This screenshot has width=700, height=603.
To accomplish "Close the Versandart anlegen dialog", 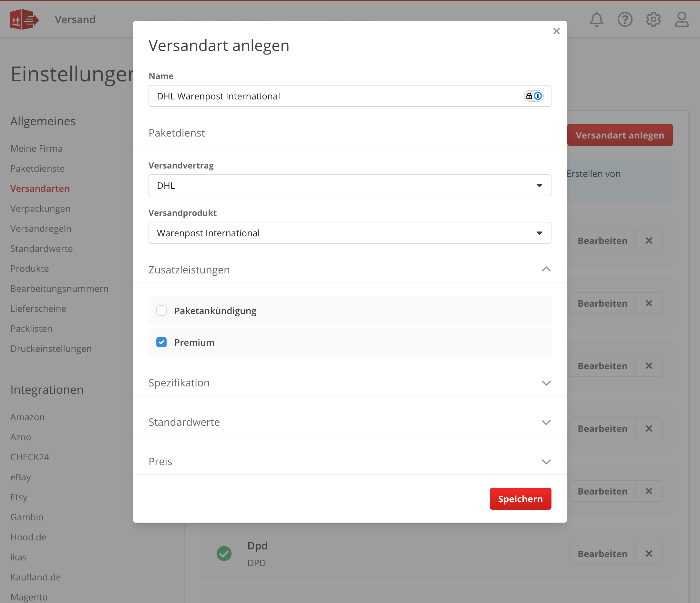I will point(556,31).
